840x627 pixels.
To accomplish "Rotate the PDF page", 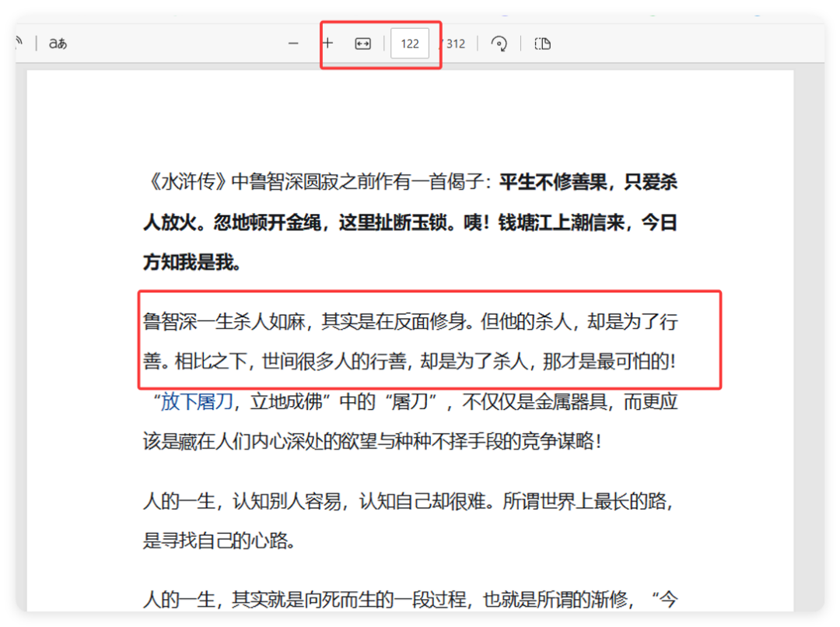I will coord(499,44).
